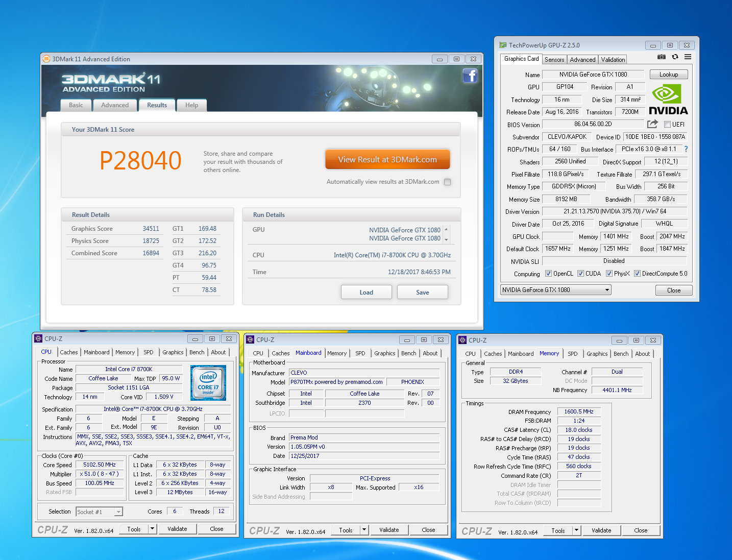The height and width of the screenshot is (560, 732).
Task: Take a GPU-Z screenshot with the camera icon
Action: (x=661, y=57)
